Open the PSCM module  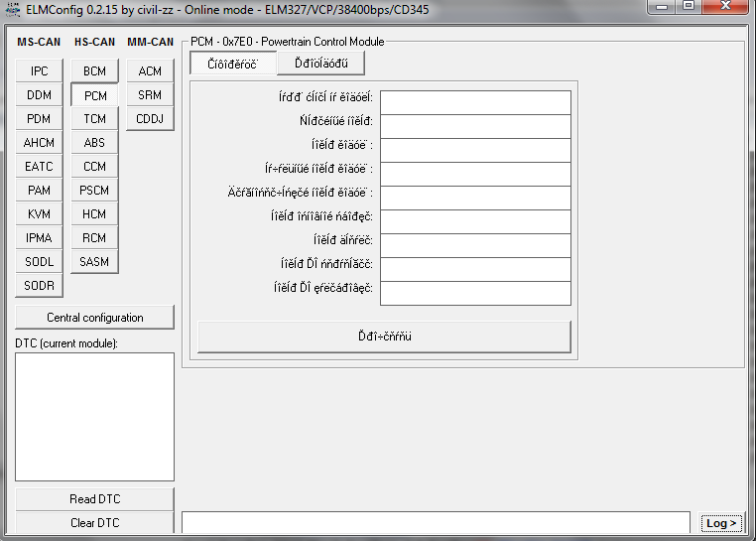(94, 191)
